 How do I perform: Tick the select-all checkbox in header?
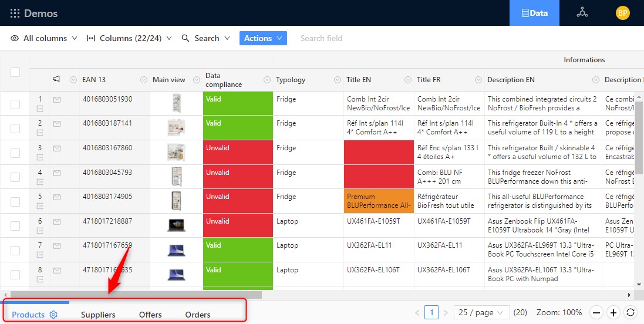click(15, 72)
